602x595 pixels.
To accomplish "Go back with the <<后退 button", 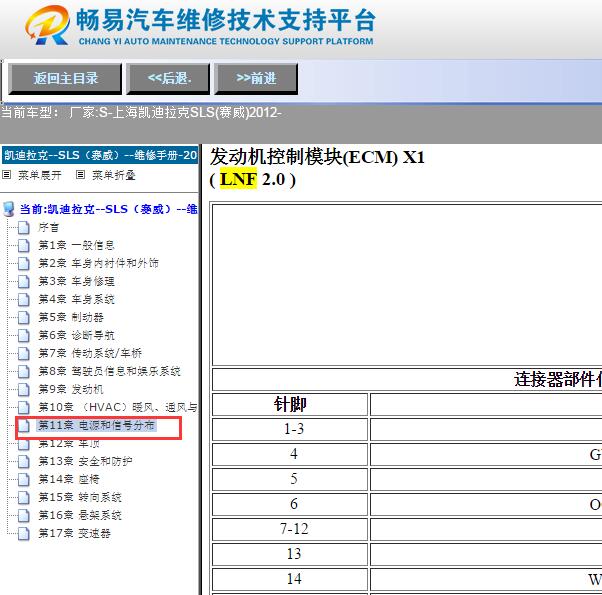I will (168, 79).
